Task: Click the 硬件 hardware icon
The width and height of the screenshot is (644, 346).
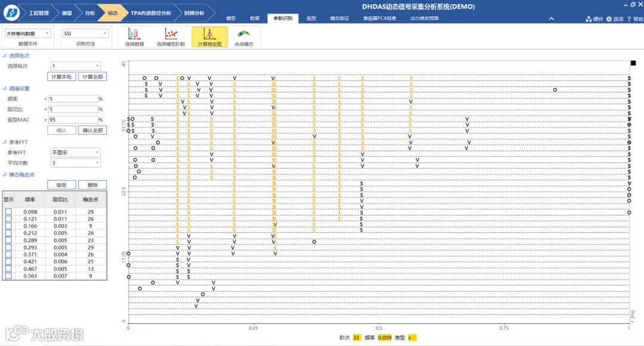Action: click(x=589, y=19)
